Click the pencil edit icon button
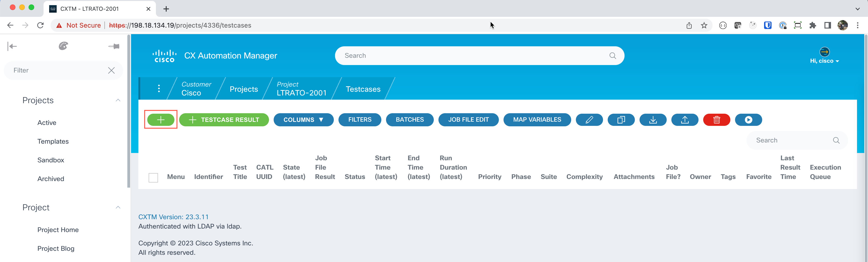 coord(589,120)
